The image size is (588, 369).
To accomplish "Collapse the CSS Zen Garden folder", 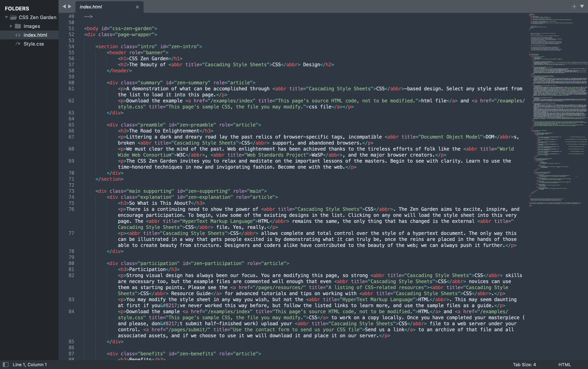I will (x=6, y=17).
